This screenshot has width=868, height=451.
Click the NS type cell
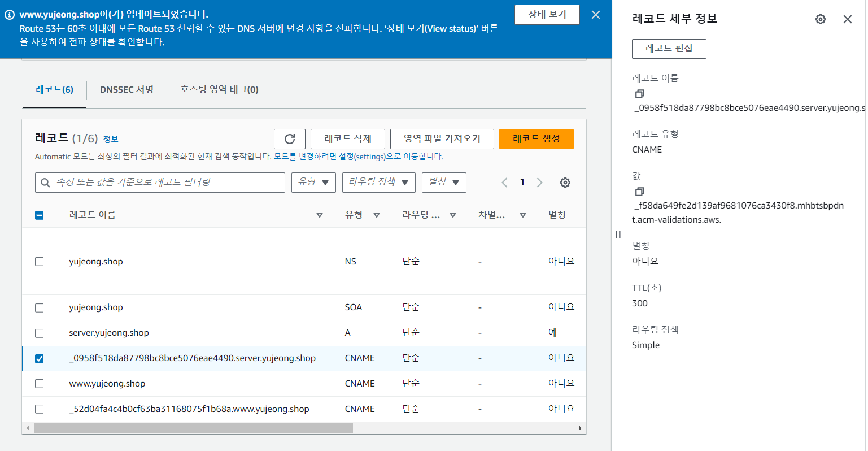coord(351,262)
